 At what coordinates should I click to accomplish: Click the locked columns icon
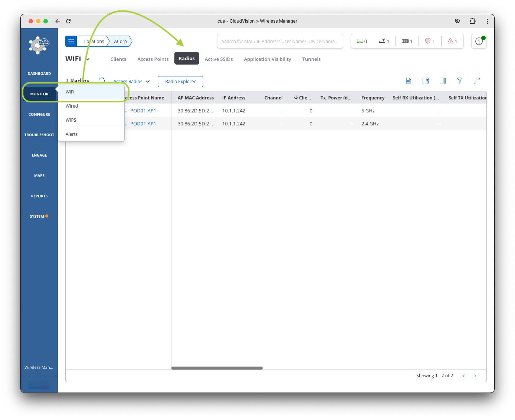tap(426, 81)
